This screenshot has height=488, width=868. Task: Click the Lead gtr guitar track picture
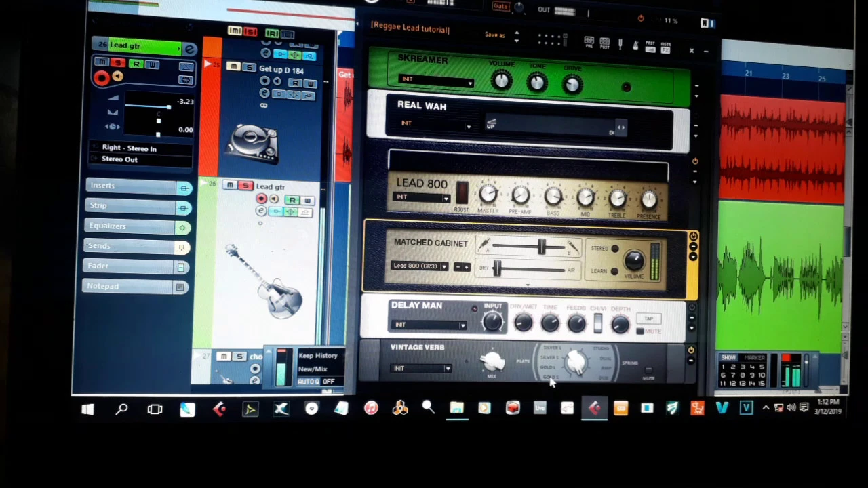264,281
